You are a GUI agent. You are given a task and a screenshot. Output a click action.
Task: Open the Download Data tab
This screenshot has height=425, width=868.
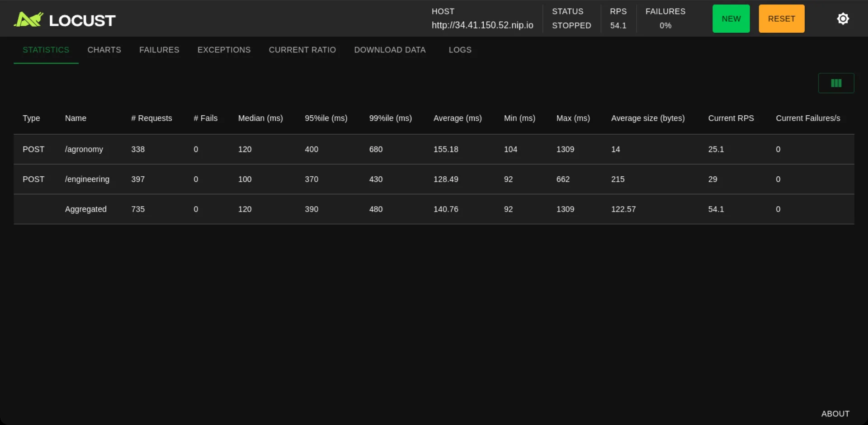(390, 50)
